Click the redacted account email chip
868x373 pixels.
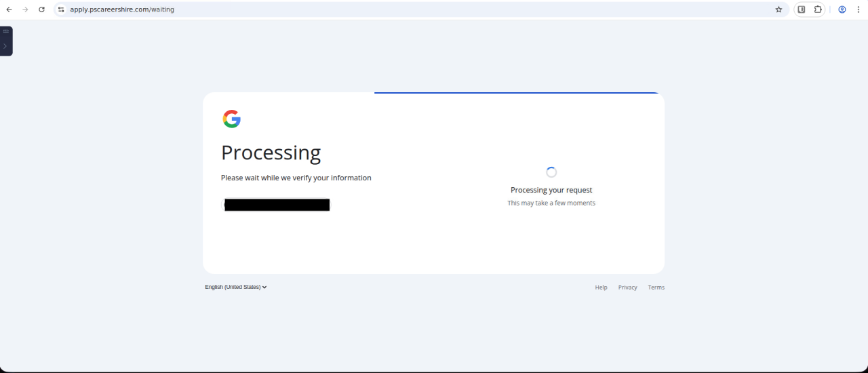pyautogui.click(x=277, y=205)
